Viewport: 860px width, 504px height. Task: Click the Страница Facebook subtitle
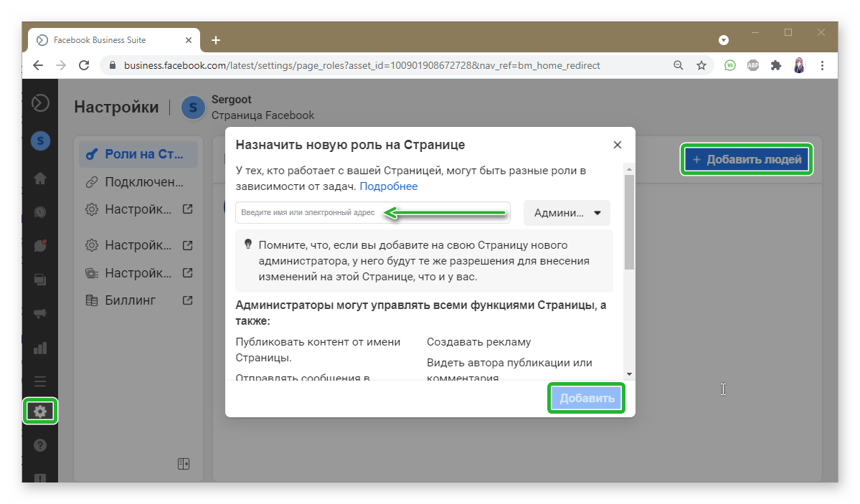(263, 115)
